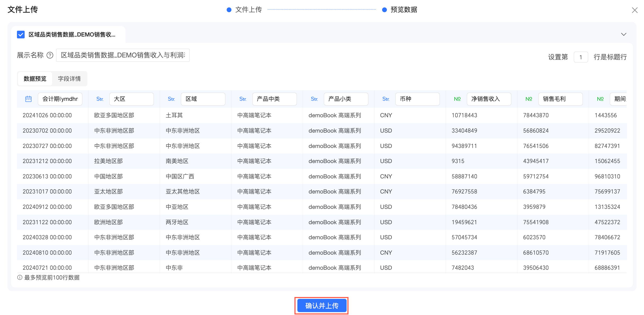The height and width of the screenshot is (315, 644).
Task: Click the value 96810310
Action: [x=607, y=177]
